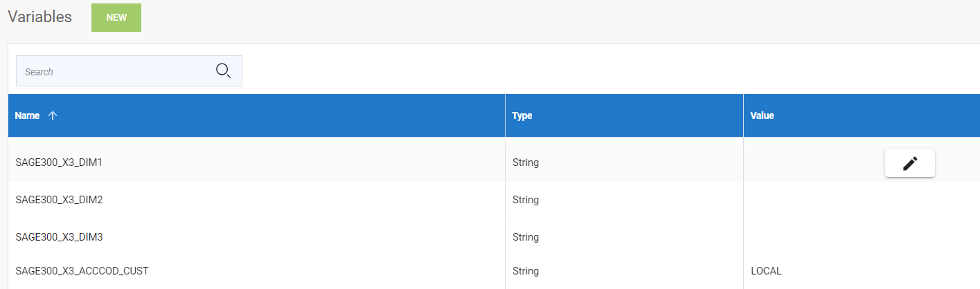Open the SAGE300_X3_DIM3 variable name
Viewport: 980px width, 289px height.
(x=59, y=237)
